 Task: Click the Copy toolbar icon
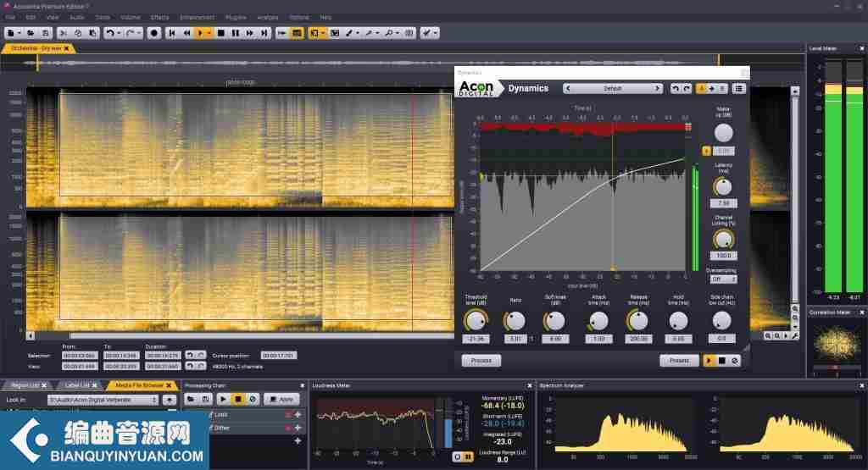coord(78,33)
